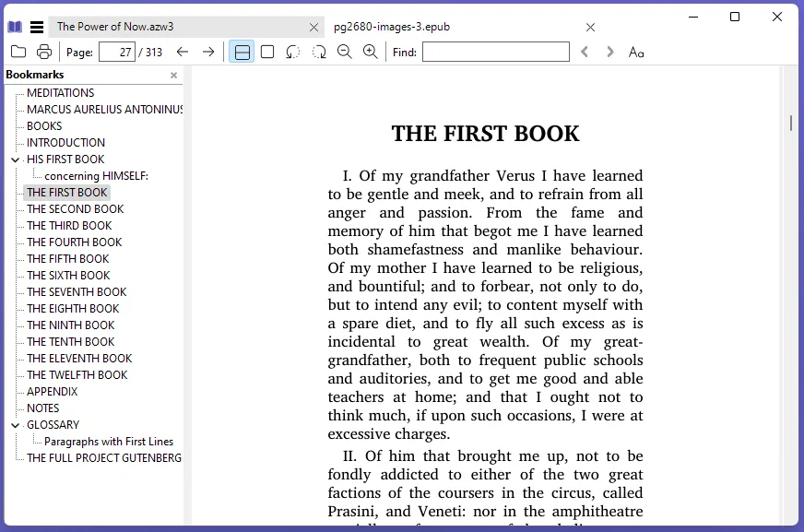Screen dimensions: 804x532
Task: Open THE FULL PROJECT GUTENBERG bookmark
Action: point(104,458)
